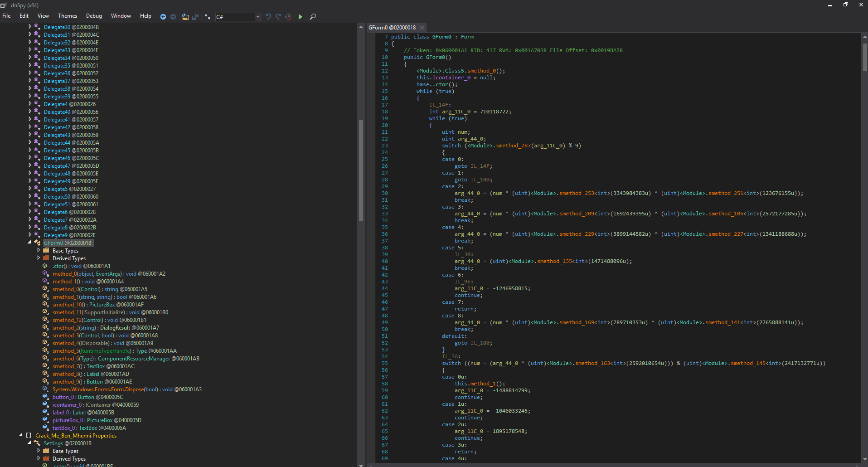Select the GForm0 @02000018 document tab
The width and height of the screenshot is (868, 467).
392,28
